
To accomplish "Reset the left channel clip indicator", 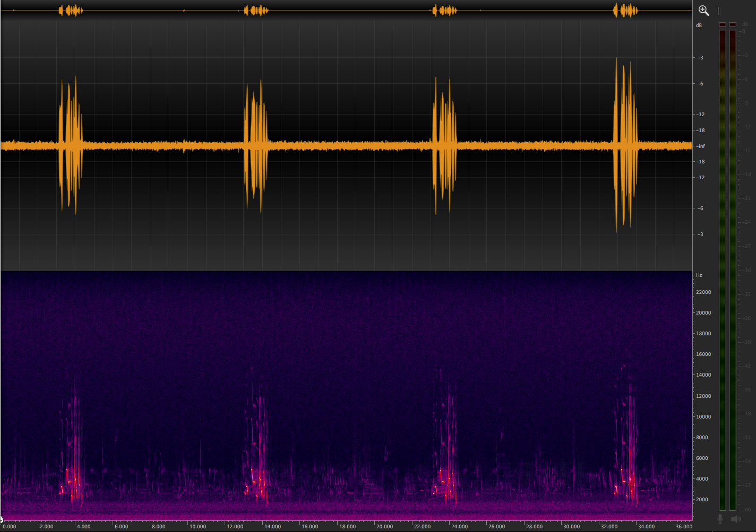I will pyautogui.click(x=722, y=24).
